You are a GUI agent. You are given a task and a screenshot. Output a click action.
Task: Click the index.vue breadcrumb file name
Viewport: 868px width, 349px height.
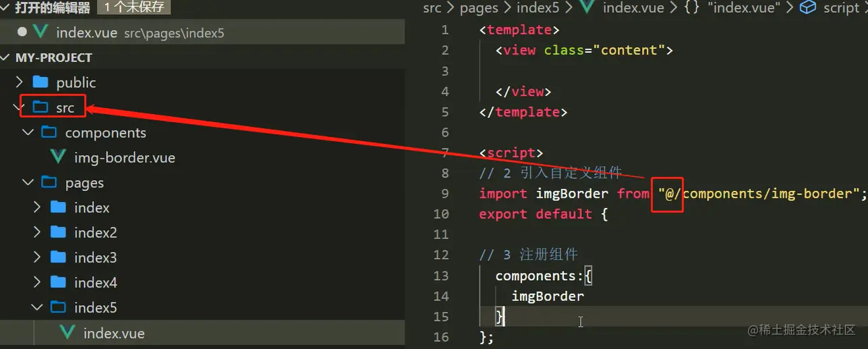633,7
